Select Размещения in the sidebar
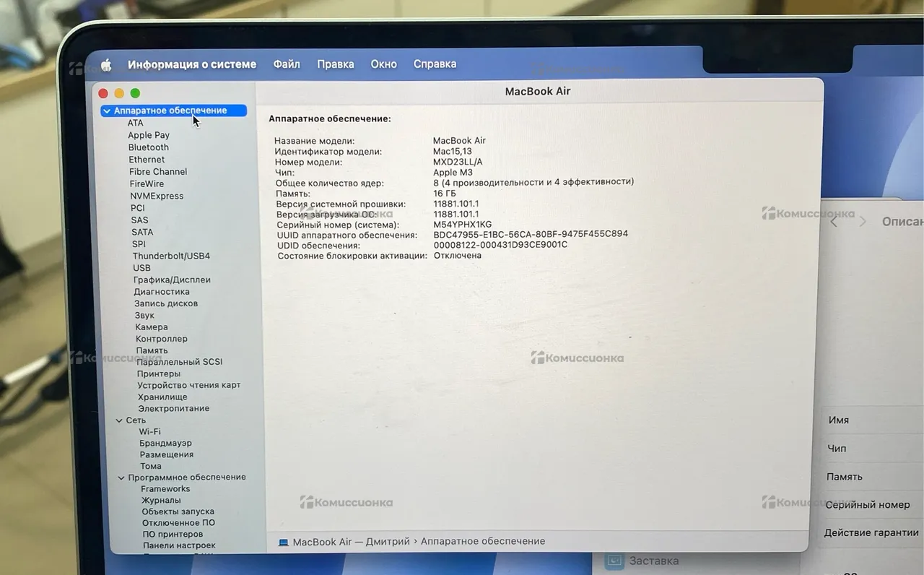This screenshot has height=575, width=924. [x=167, y=454]
